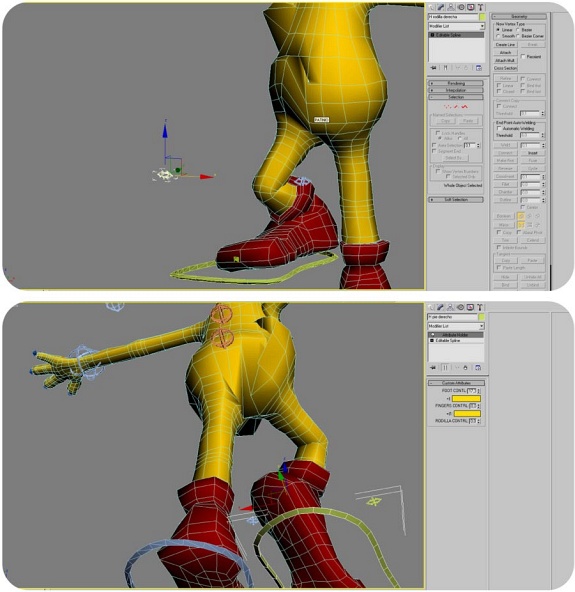Enable the Reorient checkbox next to Attach
The image size is (575, 592).
click(523, 56)
